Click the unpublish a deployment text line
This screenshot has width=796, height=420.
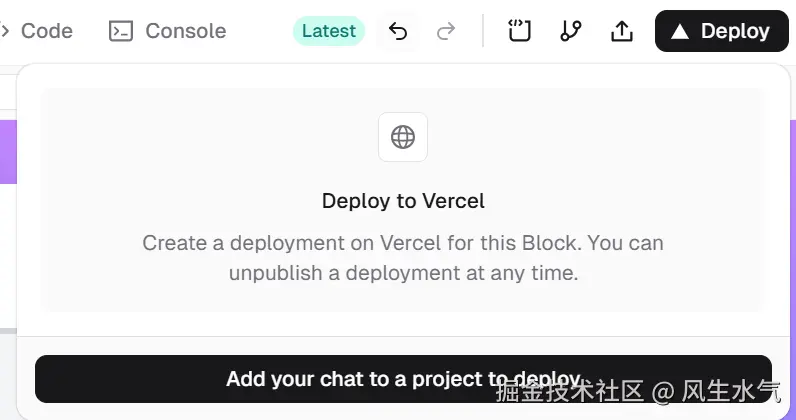click(x=403, y=272)
